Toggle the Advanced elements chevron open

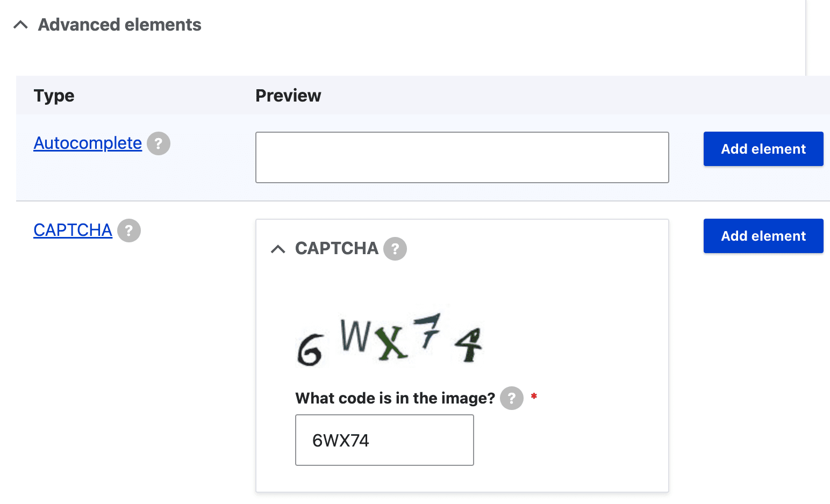click(20, 25)
